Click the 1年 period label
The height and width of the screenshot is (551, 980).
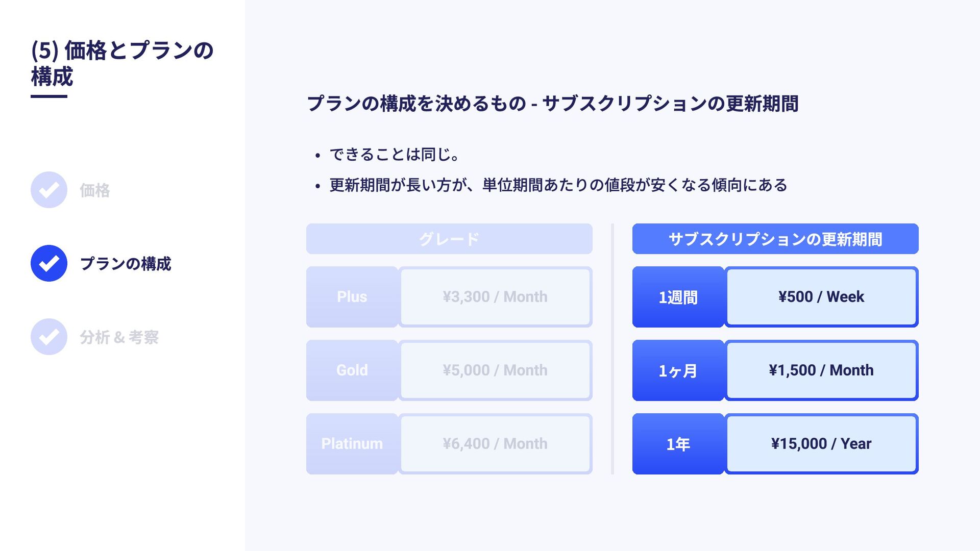pos(678,444)
